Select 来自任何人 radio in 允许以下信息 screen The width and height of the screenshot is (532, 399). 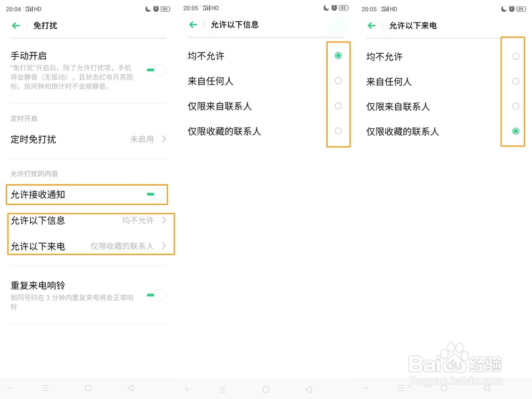338,81
